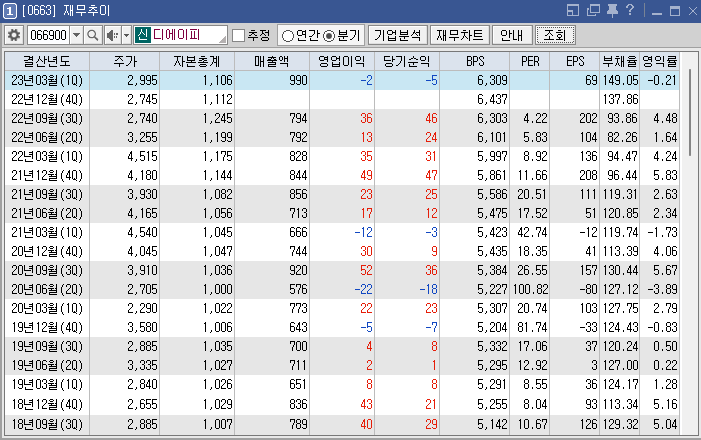Click PER value 100.82 in 20년06월 row
Screen dimensions: 701x440
530,289
